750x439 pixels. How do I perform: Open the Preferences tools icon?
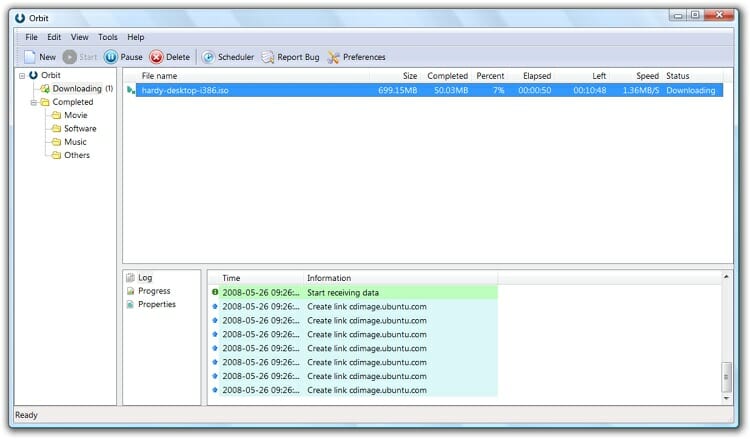coord(333,57)
